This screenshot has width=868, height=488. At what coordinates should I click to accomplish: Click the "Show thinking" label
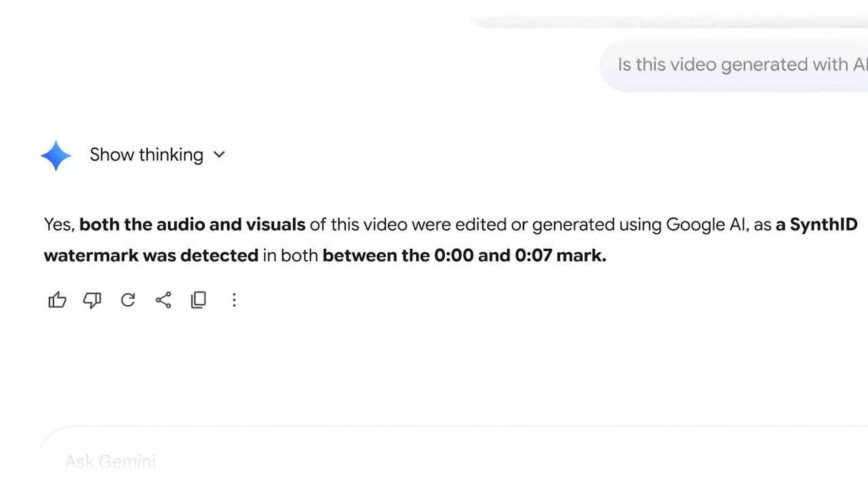click(x=146, y=155)
